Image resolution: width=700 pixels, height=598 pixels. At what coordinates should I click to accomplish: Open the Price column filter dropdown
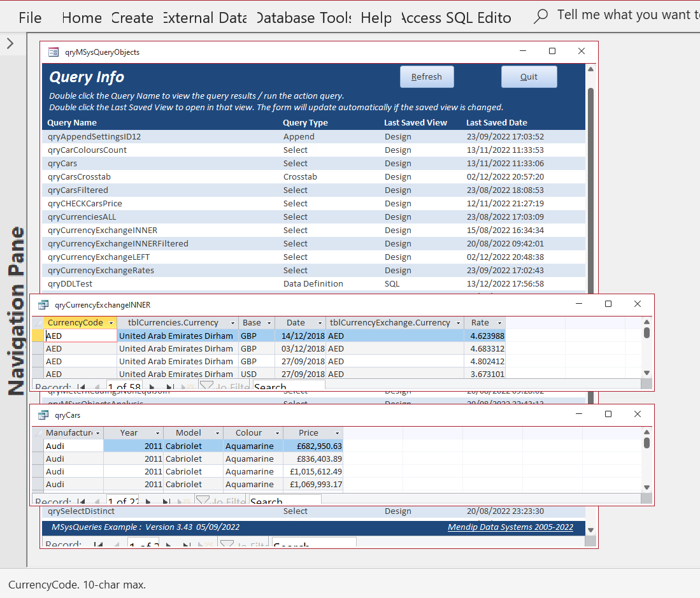[337, 433]
